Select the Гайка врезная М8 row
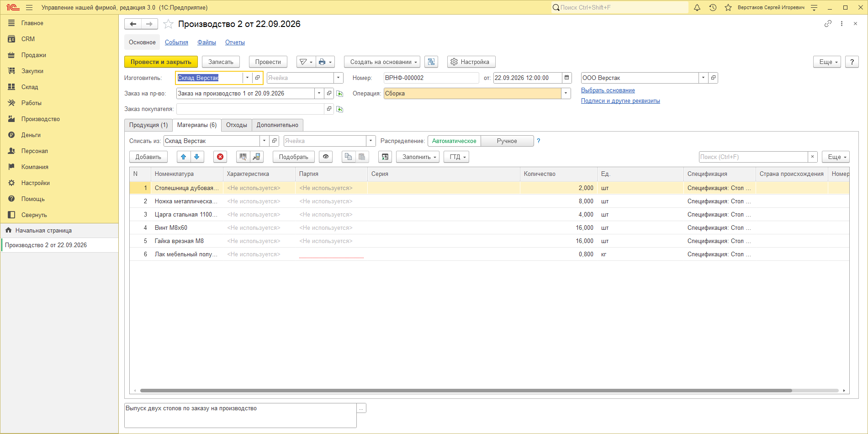Screen dimensions: 868x434 (x=489, y=241)
